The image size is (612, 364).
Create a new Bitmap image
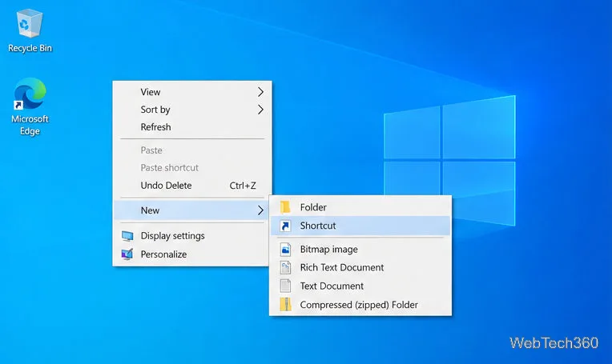[360, 249]
